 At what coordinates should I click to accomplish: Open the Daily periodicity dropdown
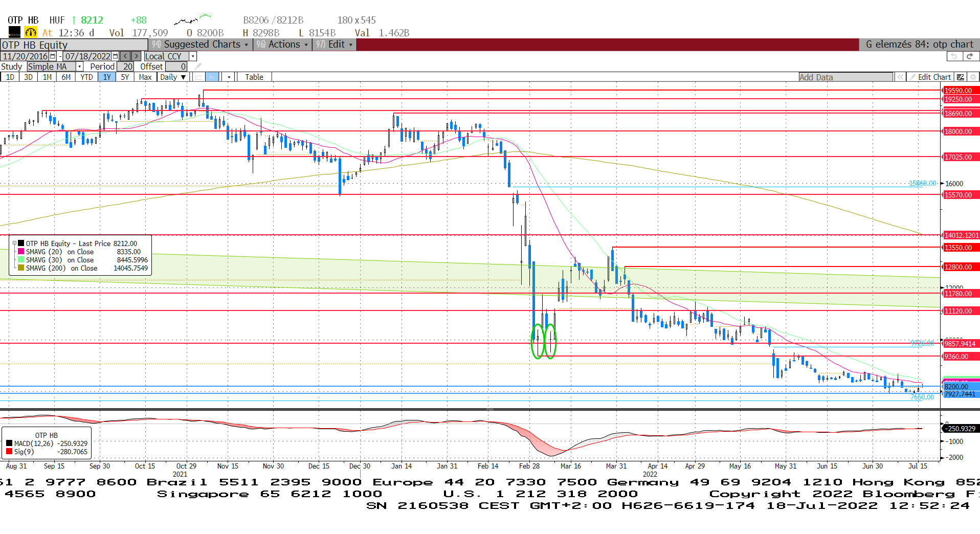tap(173, 77)
